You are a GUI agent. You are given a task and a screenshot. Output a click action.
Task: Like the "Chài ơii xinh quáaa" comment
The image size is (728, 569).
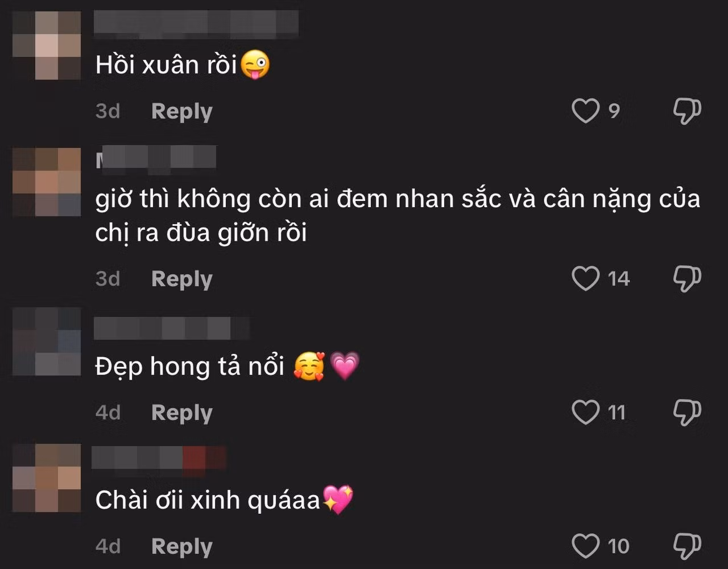pyautogui.click(x=585, y=546)
